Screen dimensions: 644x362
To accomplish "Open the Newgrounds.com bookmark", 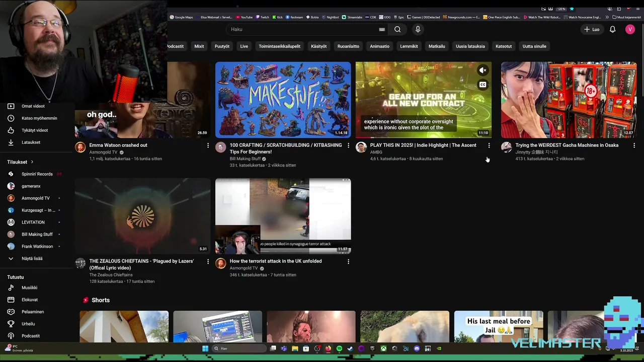I will (x=461, y=17).
